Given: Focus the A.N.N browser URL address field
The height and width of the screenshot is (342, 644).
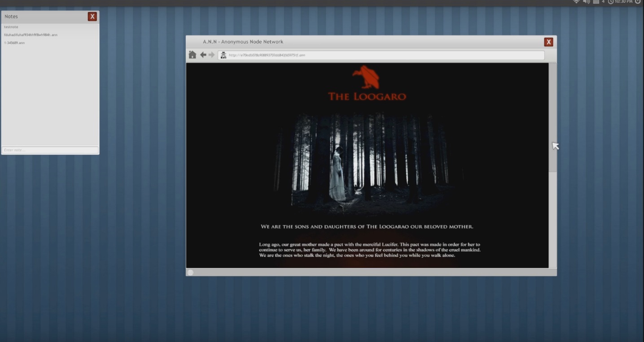Looking at the screenshot, I should pos(381,55).
